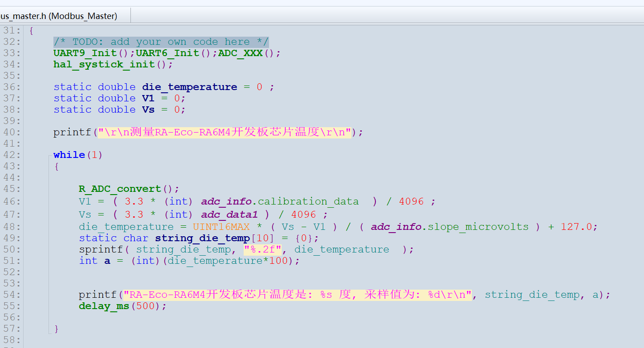Viewport: 644px width, 348px height.
Task: Click the calibration_data member on line 46
Action: (308, 201)
